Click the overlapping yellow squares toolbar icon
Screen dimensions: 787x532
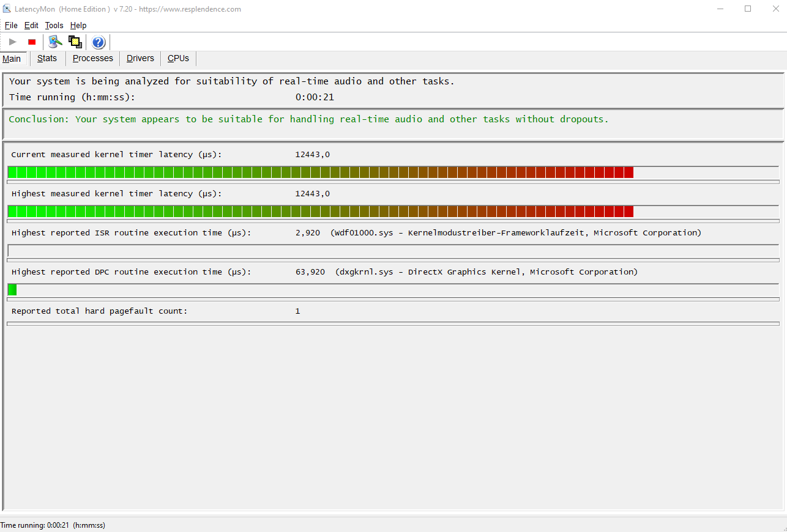(75, 42)
